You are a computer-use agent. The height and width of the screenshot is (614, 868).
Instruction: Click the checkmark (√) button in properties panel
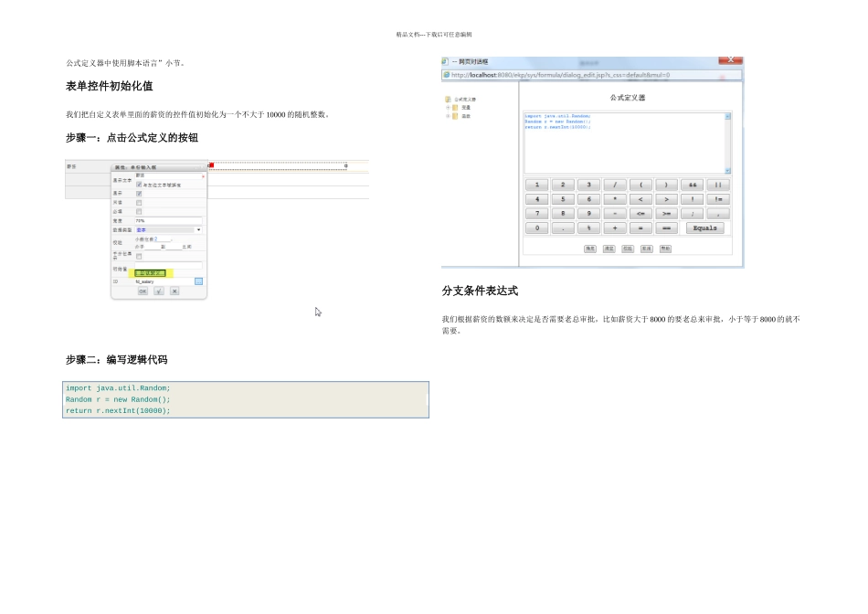coord(159,291)
